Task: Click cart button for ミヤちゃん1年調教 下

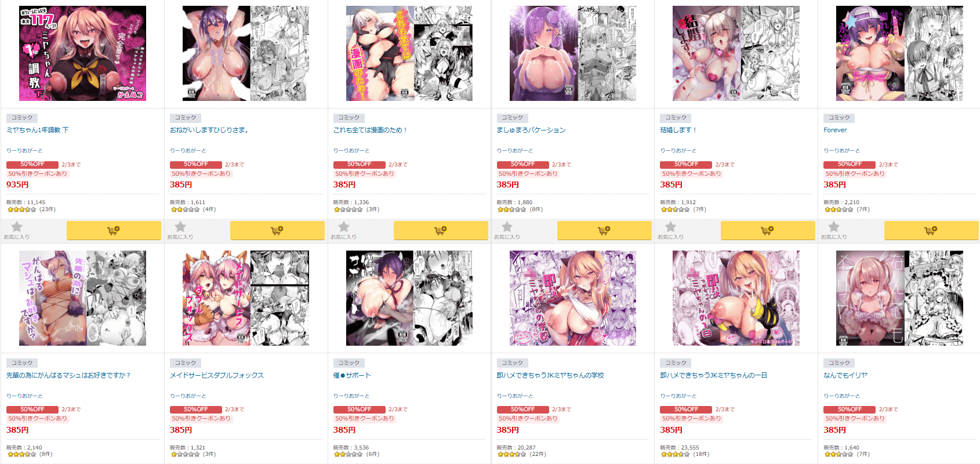Action: tap(114, 230)
